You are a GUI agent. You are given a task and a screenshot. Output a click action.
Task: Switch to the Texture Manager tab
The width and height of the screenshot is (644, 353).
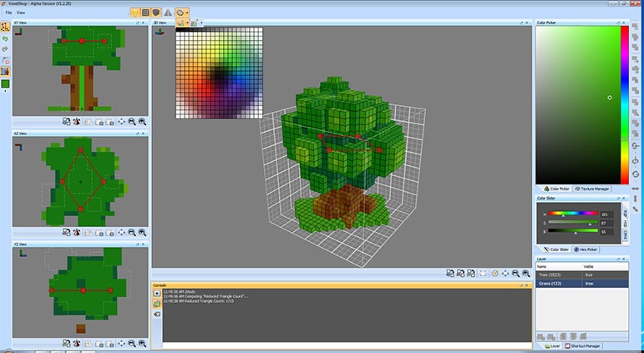[x=591, y=189]
